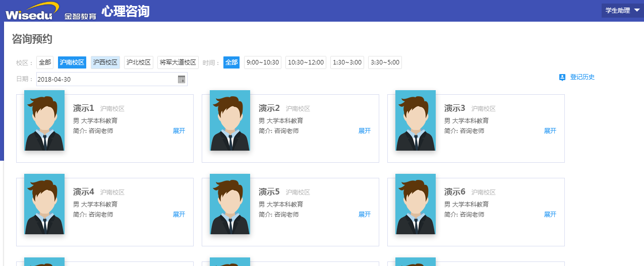The height and width of the screenshot is (266, 644).
Task: Click the 演示6 counselor name
Action: click(x=455, y=192)
